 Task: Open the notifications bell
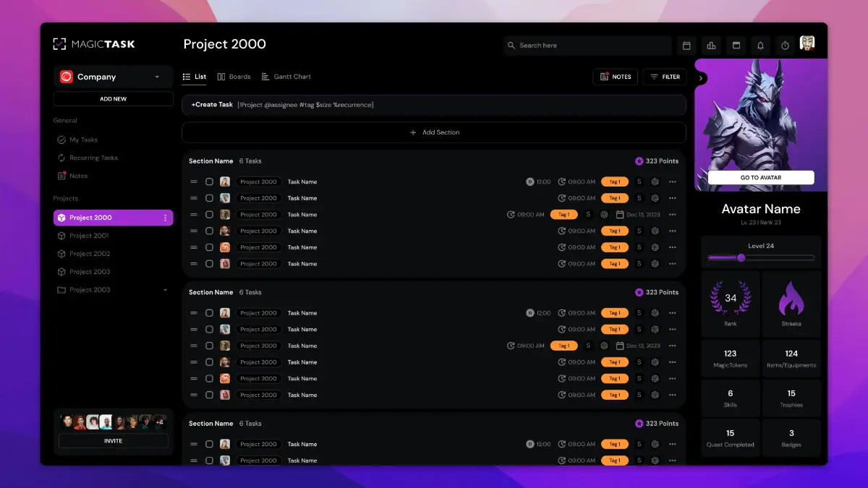click(760, 46)
